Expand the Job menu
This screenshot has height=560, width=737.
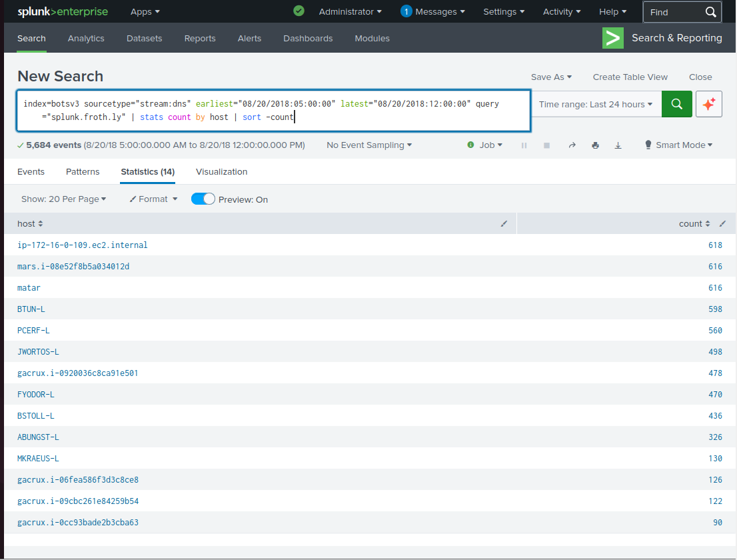pos(490,145)
